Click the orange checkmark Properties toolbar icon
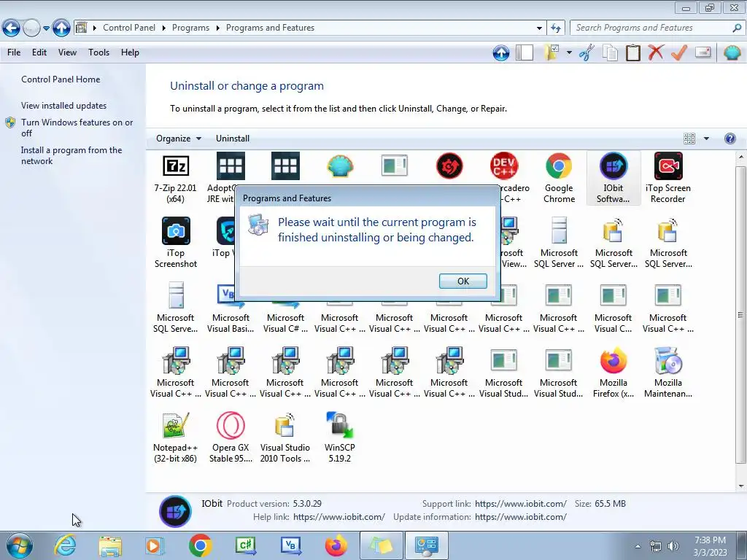The width and height of the screenshot is (747, 560). [x=679, y=52]
